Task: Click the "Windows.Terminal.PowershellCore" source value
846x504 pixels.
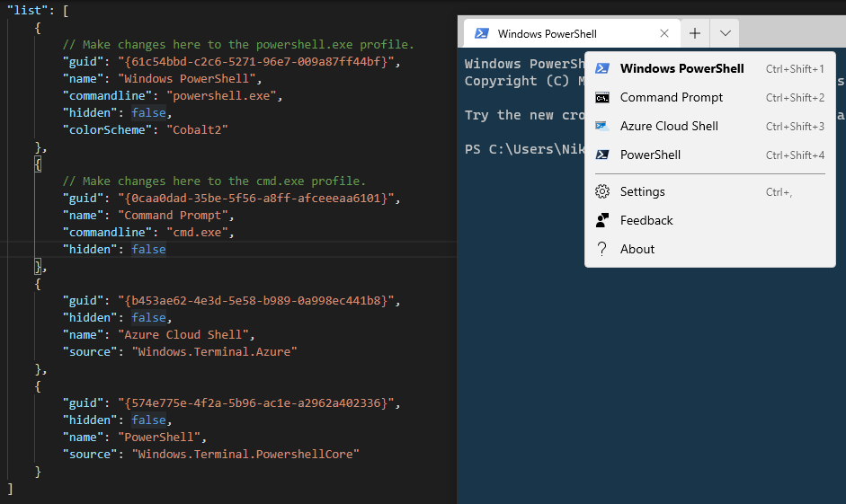Action: click(x=245, y=454)
